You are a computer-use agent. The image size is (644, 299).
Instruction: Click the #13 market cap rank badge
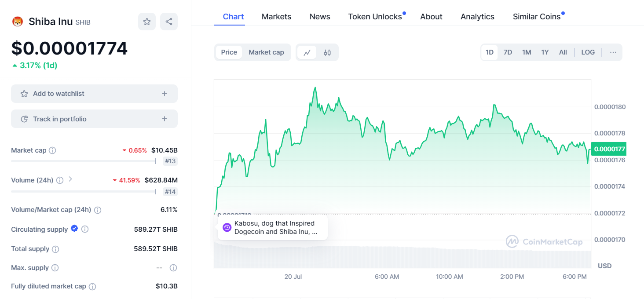tap(170, 161)
